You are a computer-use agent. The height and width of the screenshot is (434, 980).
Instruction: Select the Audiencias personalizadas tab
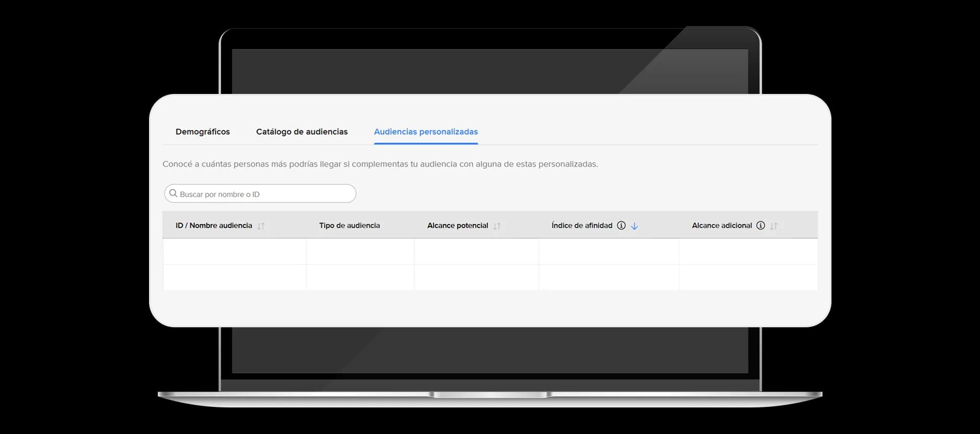(426, 132)
